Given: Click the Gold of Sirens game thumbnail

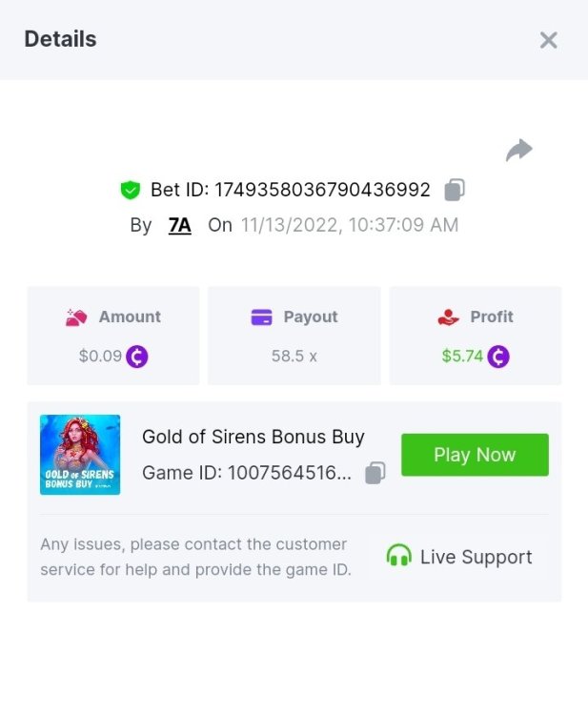Looking at the screenshot, I should pos(80,454).
